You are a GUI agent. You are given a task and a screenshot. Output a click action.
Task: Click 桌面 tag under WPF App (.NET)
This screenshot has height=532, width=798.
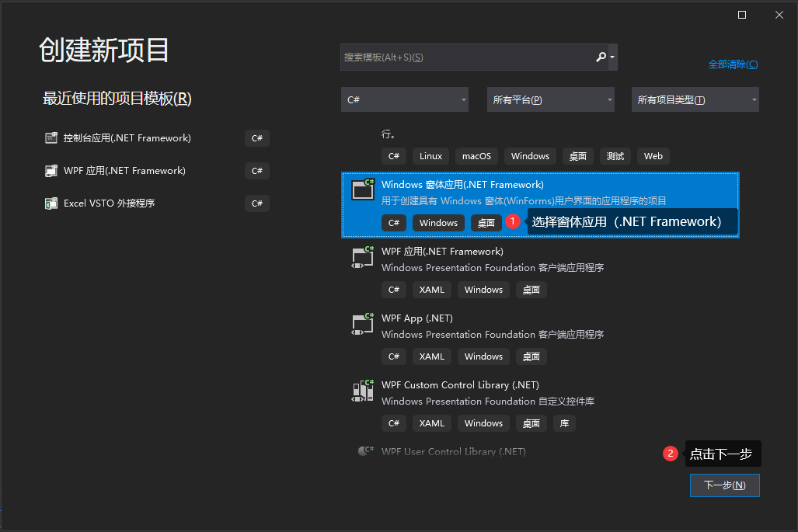click(x=531, y=356)
